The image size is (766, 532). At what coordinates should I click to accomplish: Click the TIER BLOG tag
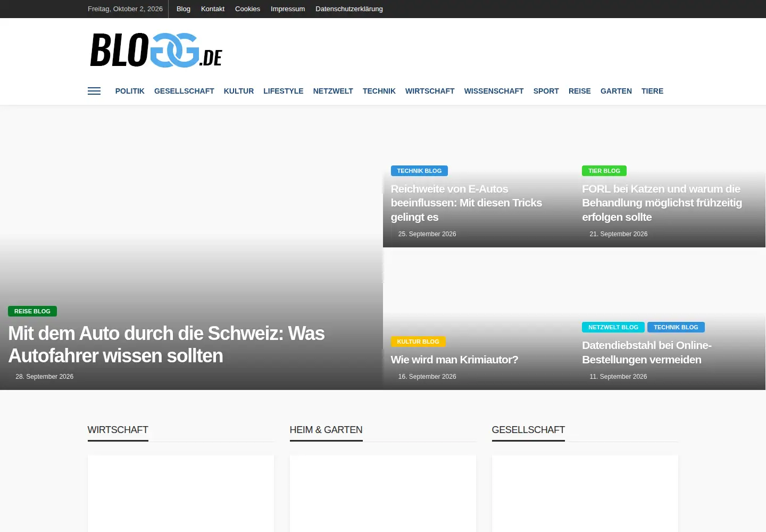click(604, 171)
